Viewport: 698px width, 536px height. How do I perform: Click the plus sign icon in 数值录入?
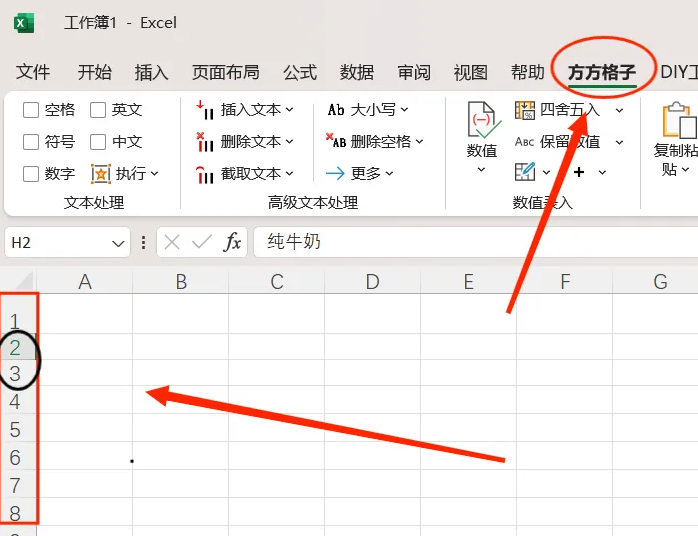click(579, 172)
